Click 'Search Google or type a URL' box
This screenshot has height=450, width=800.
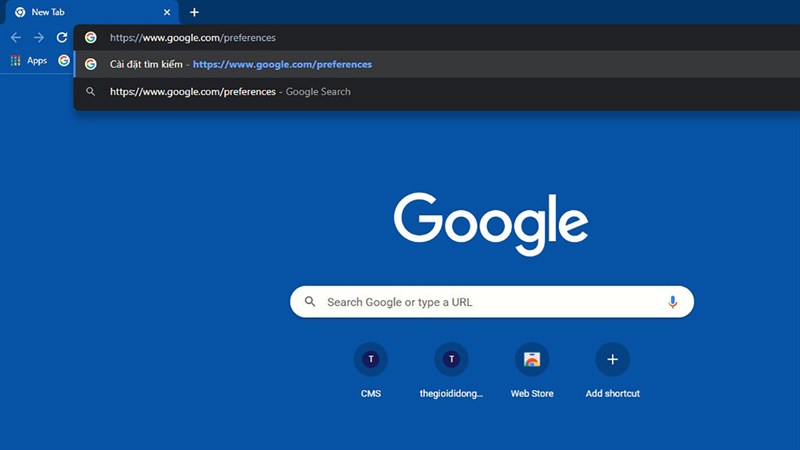coord(492,302)
